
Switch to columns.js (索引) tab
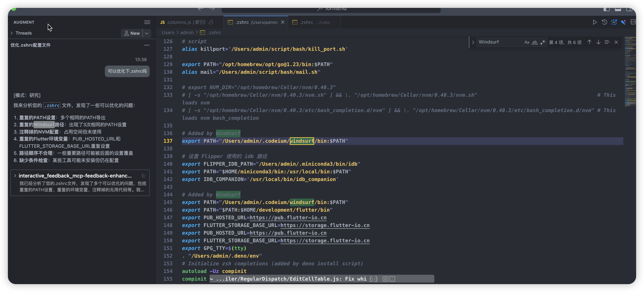tap(186, 22)
